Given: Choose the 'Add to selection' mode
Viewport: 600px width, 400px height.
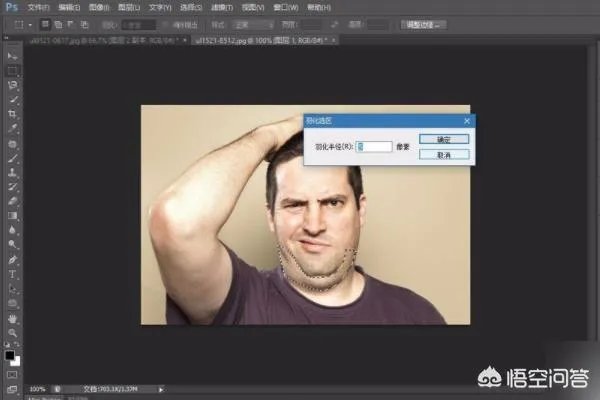Looking at the screenshot, I should 59,23.
